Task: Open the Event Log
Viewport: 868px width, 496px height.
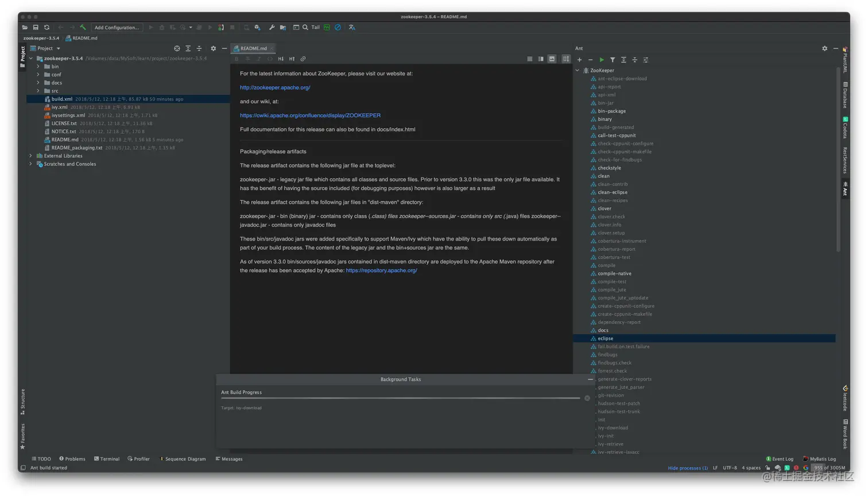Action: (780, 459)
